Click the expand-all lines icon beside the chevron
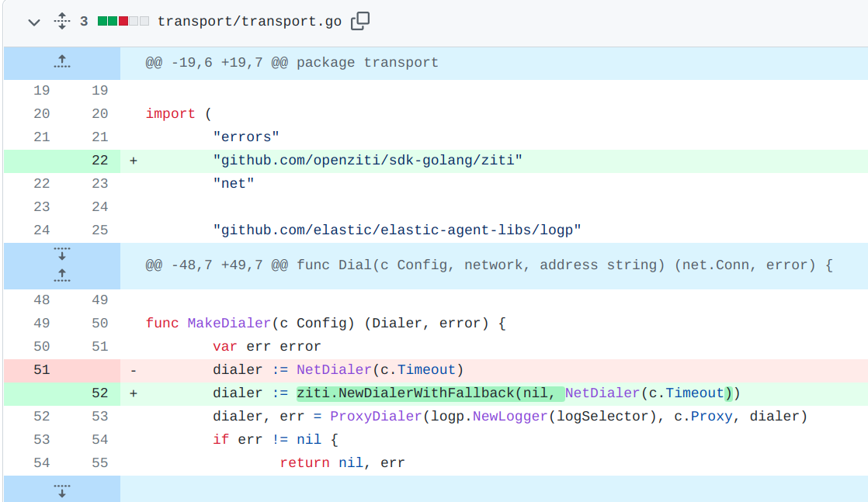Screen dimensions: 868x502 tap(62, 22)
